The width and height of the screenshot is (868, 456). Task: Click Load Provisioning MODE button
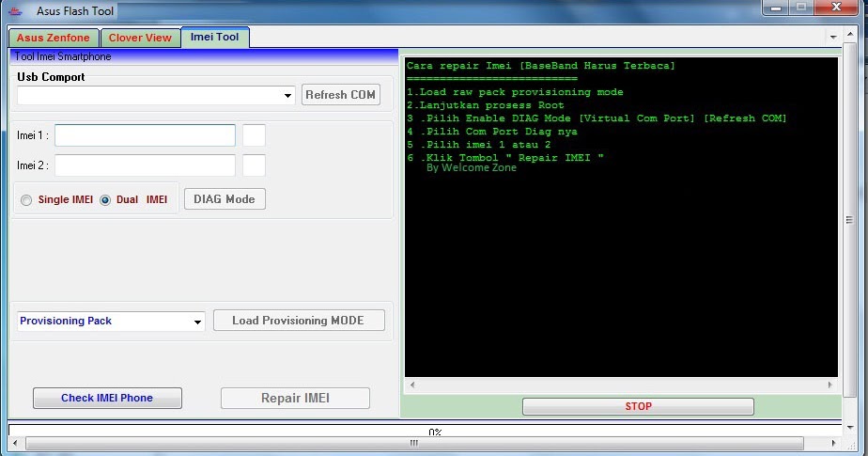pyautogui.click(x=299, y=321)
